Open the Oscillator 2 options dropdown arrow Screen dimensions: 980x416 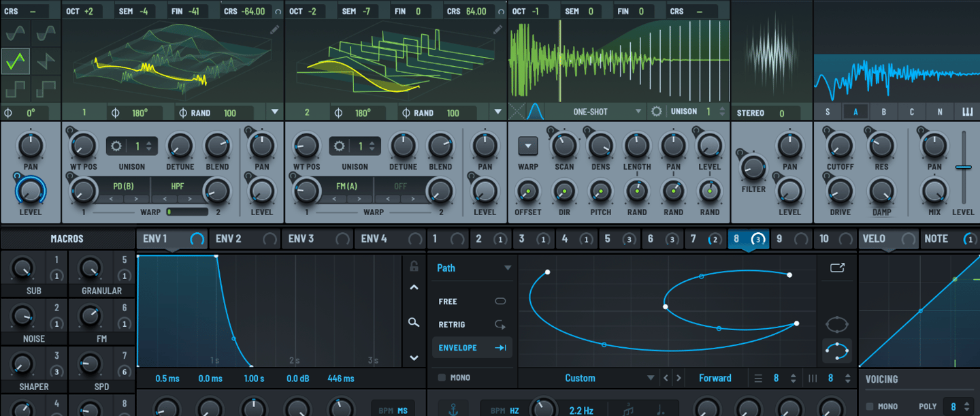click(x=498, y=112)
